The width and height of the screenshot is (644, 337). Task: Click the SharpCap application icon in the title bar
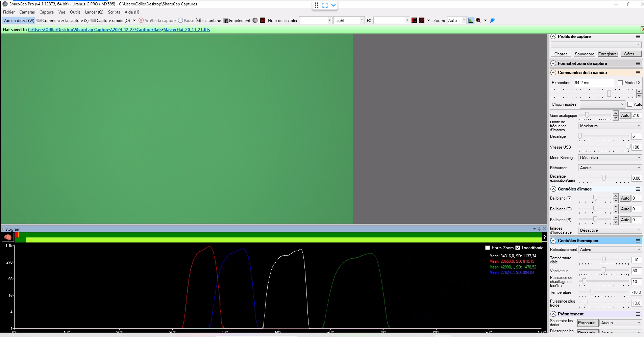5,4
